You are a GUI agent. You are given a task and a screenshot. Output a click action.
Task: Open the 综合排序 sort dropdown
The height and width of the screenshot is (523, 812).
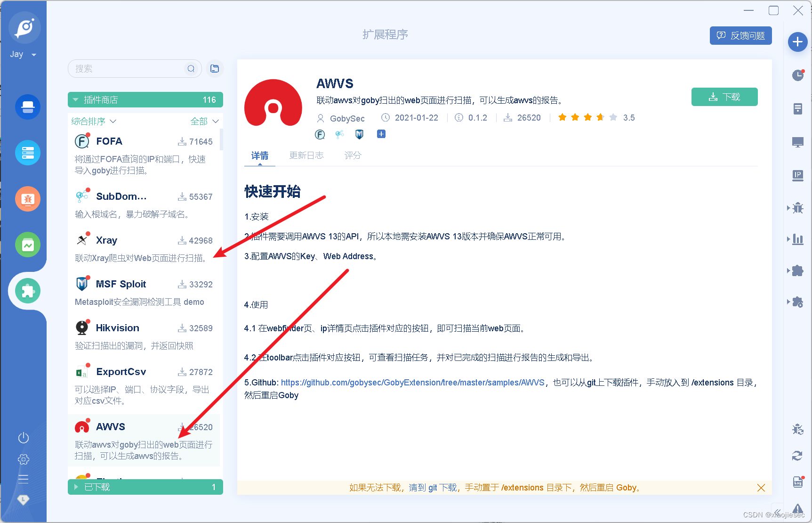[94, 122]
